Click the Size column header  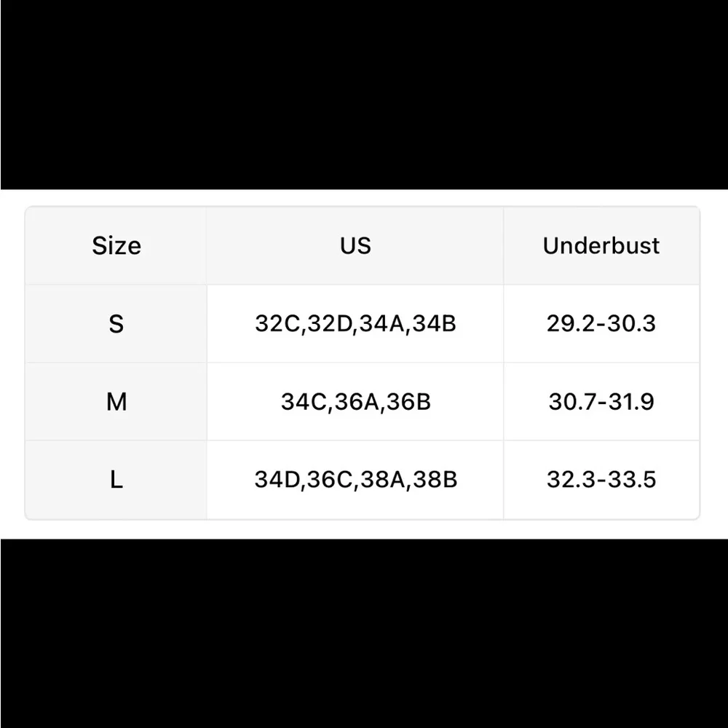(116, 245)
